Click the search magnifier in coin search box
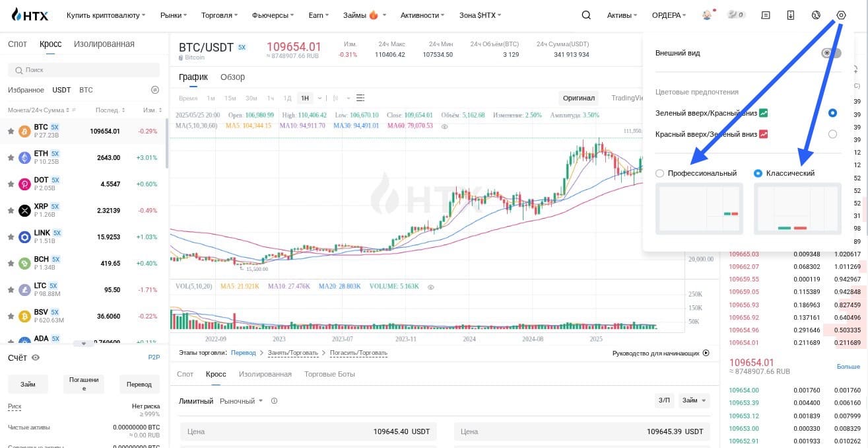The height and width of the screenshot is (448, 868). (x=19, y=70)
